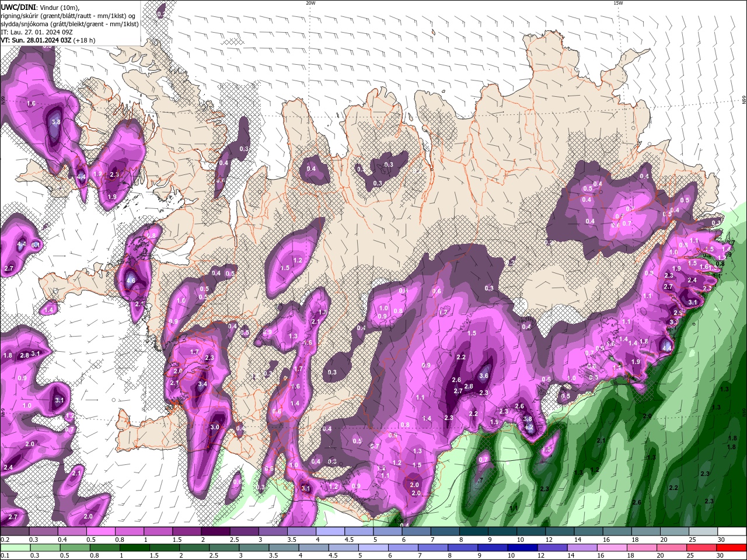Click the 4.6 precipitation value on the map
The height and width of the screenshot is (560, 747).
131,281
